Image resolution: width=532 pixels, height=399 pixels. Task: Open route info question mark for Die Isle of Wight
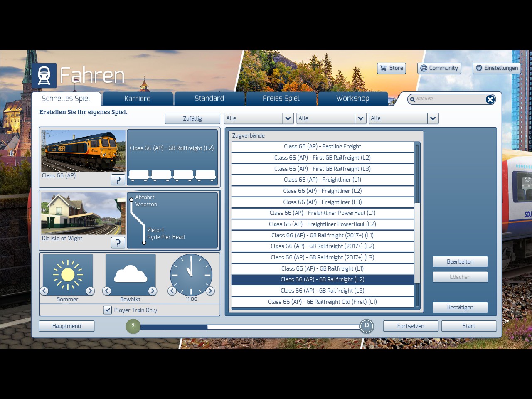click(118, 242)
